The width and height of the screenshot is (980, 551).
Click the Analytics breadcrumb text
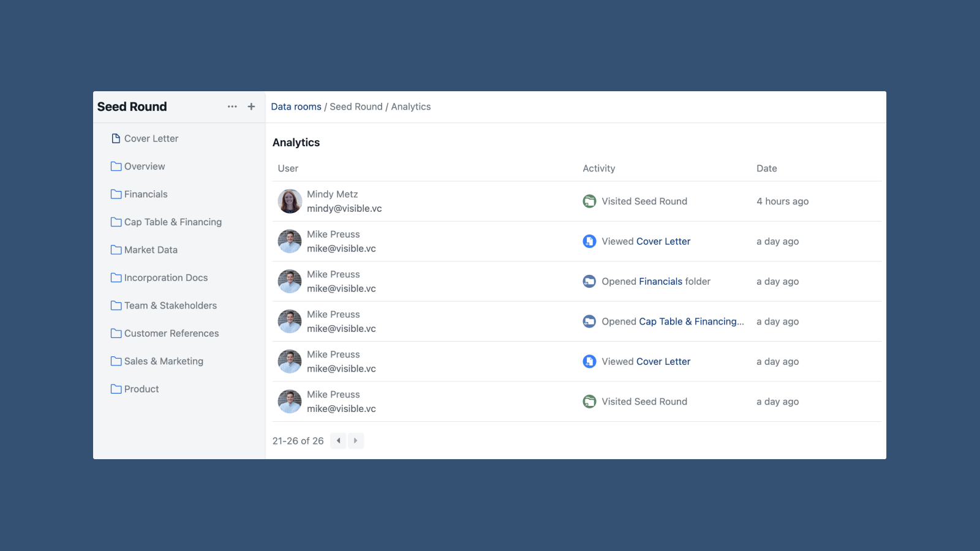411,107
